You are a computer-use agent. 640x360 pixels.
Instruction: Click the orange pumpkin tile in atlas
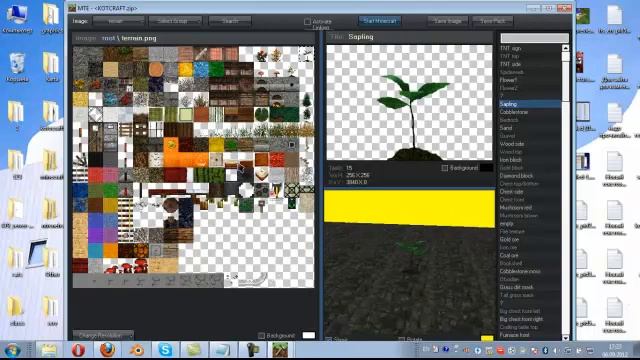coord(171,145)
